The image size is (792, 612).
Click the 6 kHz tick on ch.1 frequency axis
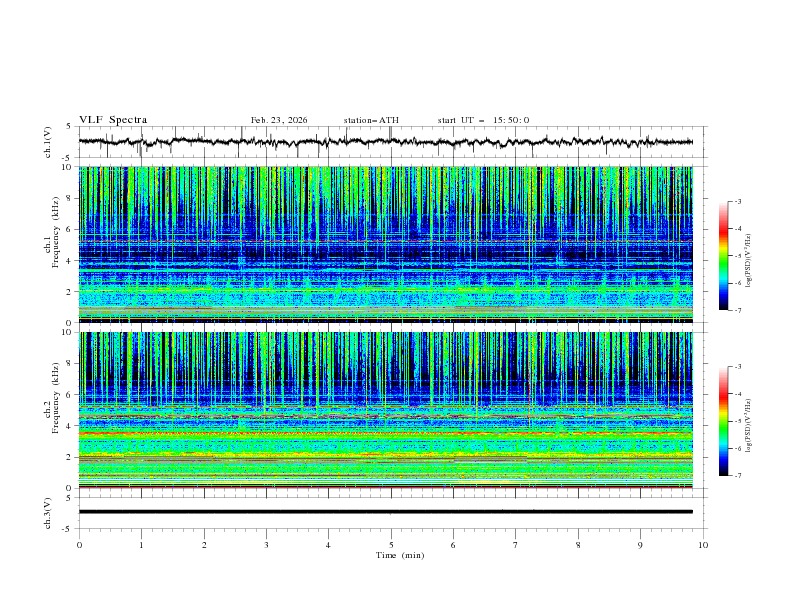70,229
